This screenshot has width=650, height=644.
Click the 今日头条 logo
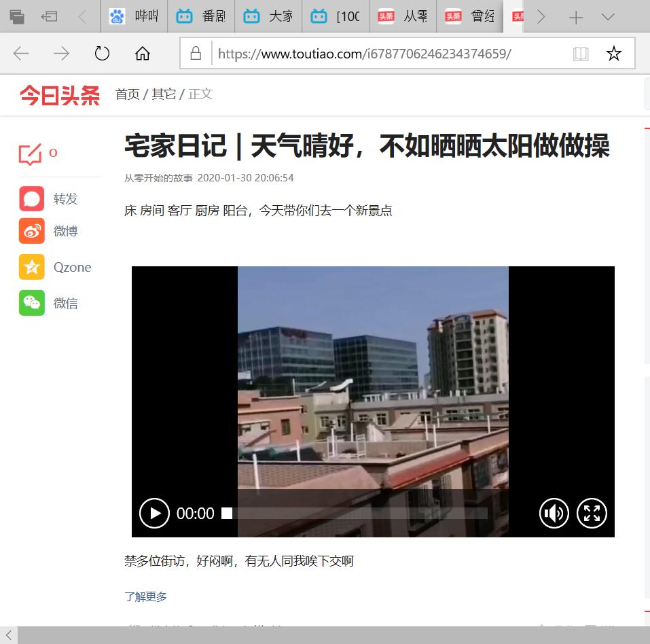(58, 94)
